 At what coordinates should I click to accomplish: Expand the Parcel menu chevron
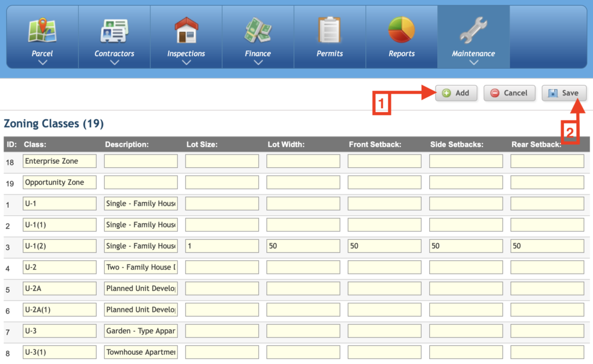point(43,62)
